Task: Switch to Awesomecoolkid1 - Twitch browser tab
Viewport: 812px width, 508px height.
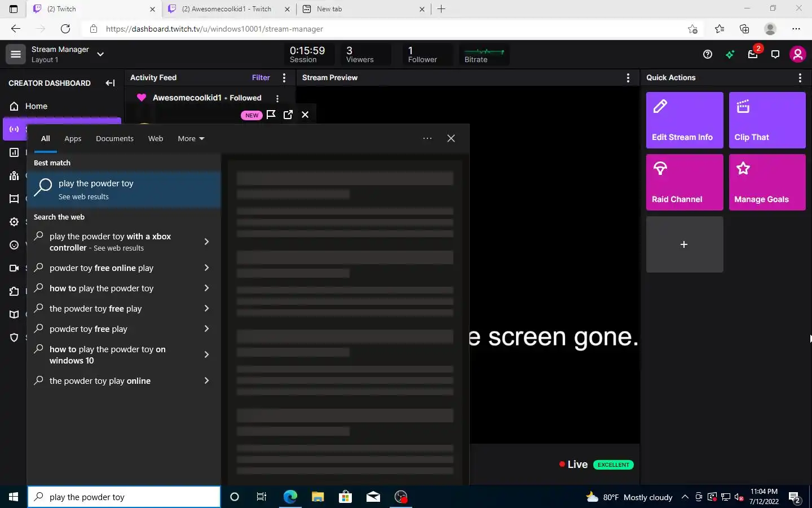Action: coord(228,9)
